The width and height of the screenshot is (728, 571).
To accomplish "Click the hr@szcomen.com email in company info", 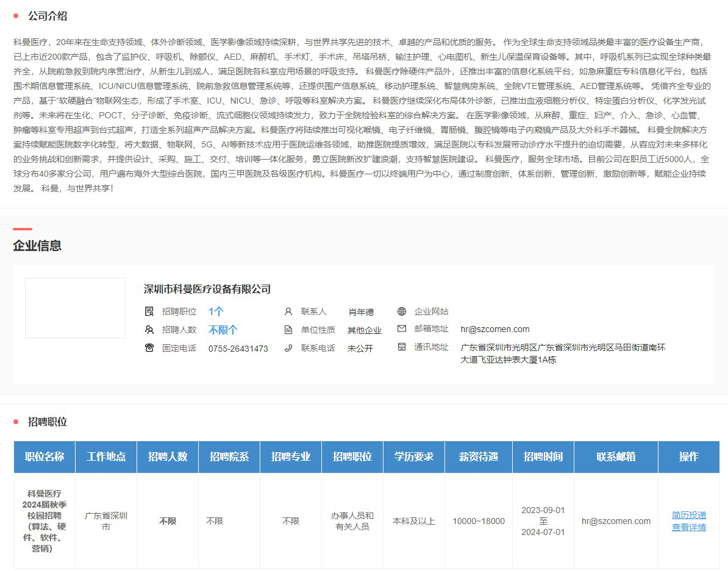I will (495, 329).
